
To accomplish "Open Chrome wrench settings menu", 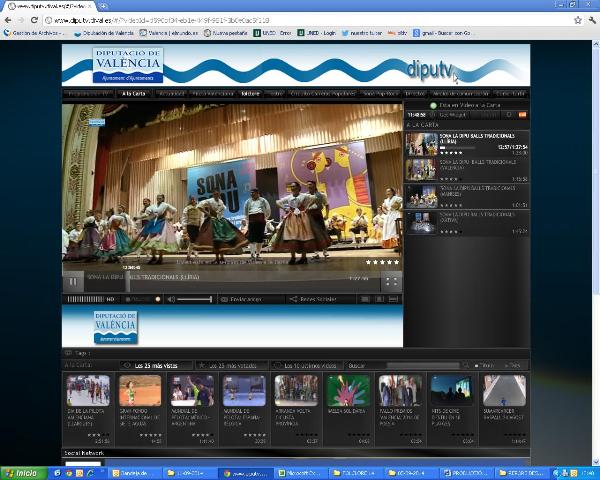I will click(x=592, y=20).
